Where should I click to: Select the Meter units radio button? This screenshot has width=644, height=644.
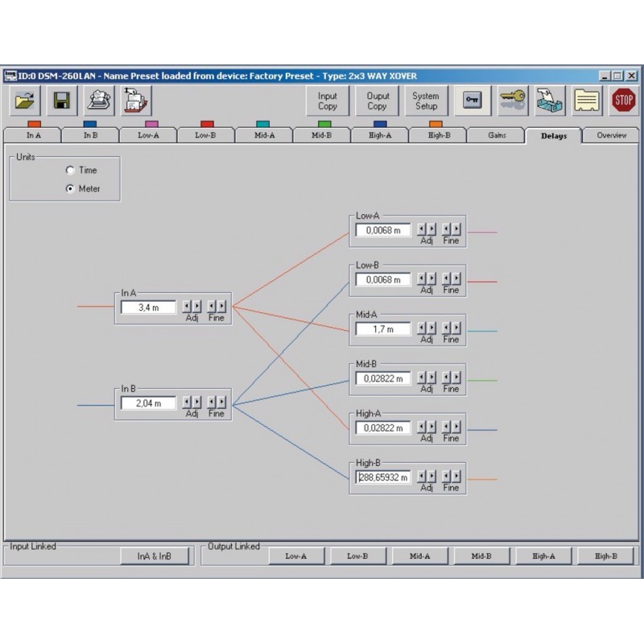[x=70, y=188]
